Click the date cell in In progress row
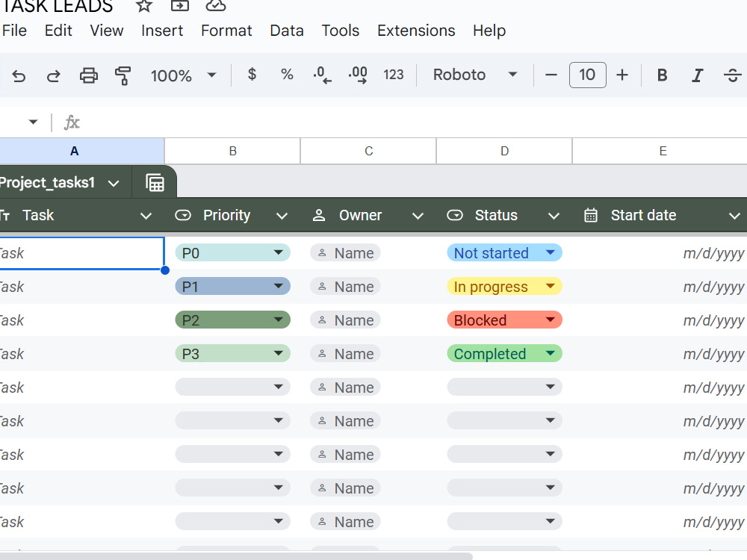This screenshot has height=560, width=747. 660,287
